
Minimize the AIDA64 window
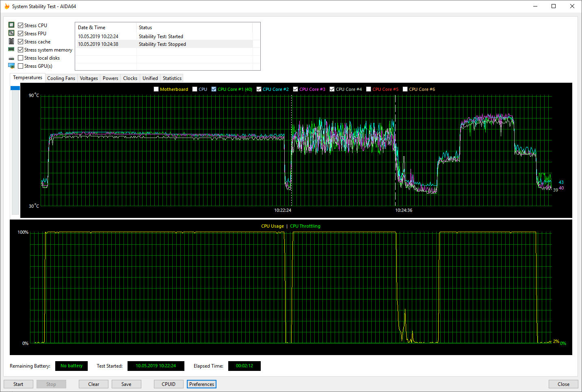tap(535, 6)
